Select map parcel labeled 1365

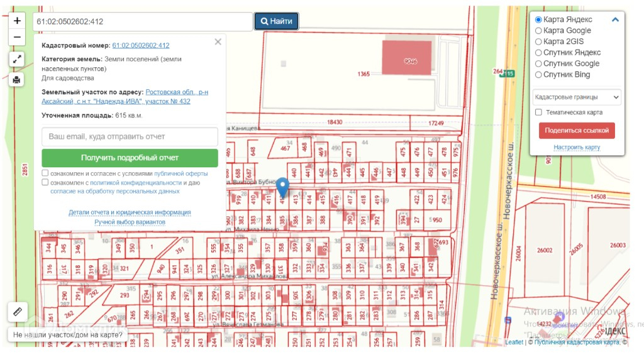[x=364, y=74]
